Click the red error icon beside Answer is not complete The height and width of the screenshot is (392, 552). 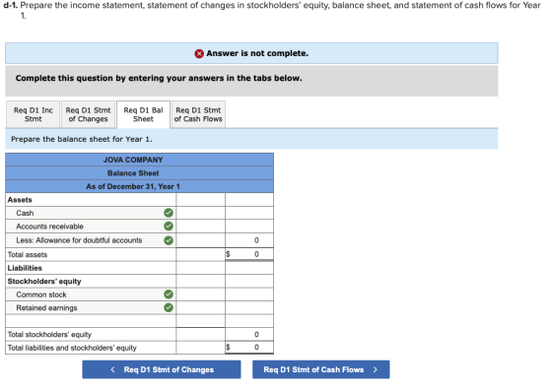coord(199,53)
